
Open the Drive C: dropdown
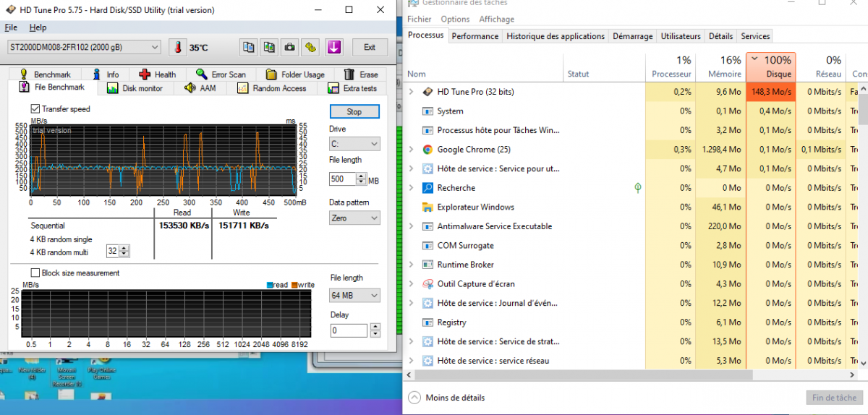[354, 145]
